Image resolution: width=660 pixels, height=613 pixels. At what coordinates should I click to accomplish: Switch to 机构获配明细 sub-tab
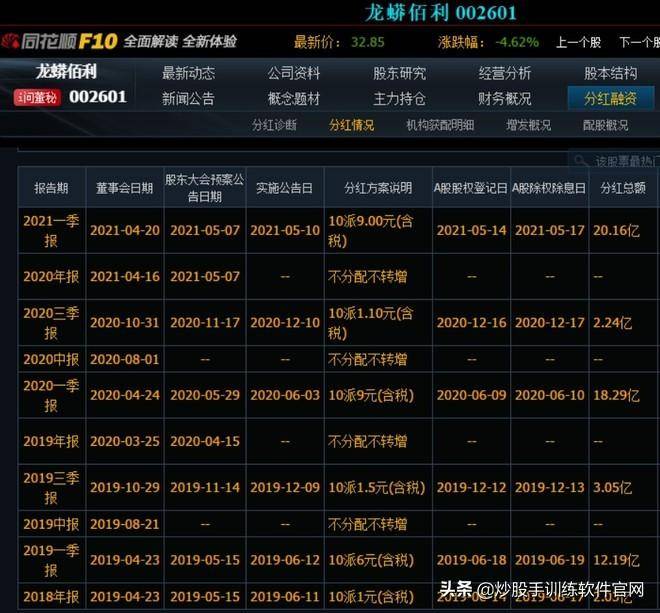(x=440, y=125)
